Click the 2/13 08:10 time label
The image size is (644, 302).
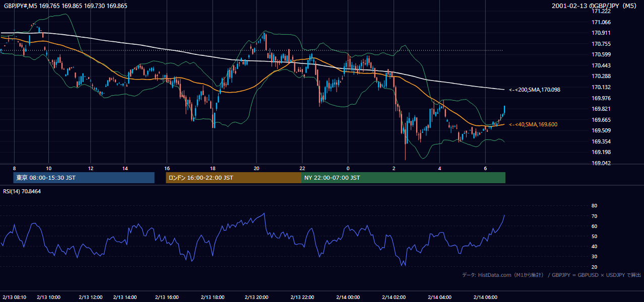(15, 297)
